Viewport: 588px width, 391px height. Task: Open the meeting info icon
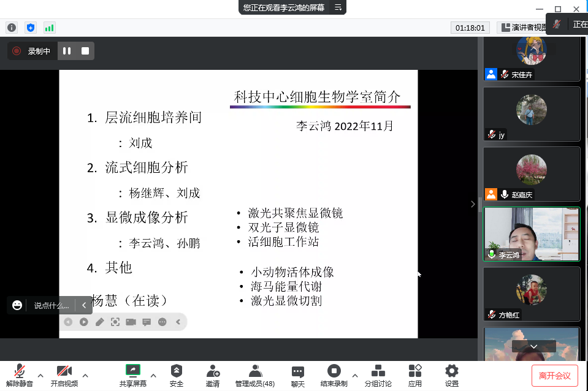click(12, 28)
